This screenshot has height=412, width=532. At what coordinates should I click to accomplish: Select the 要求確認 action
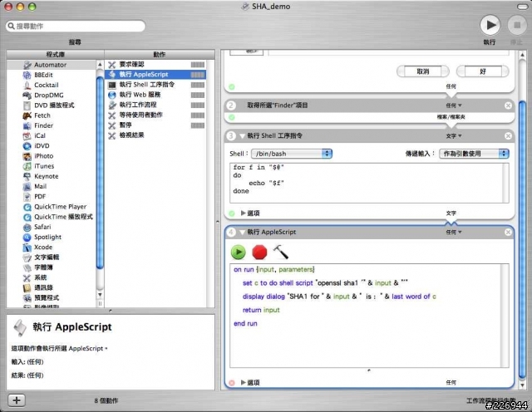156,65
